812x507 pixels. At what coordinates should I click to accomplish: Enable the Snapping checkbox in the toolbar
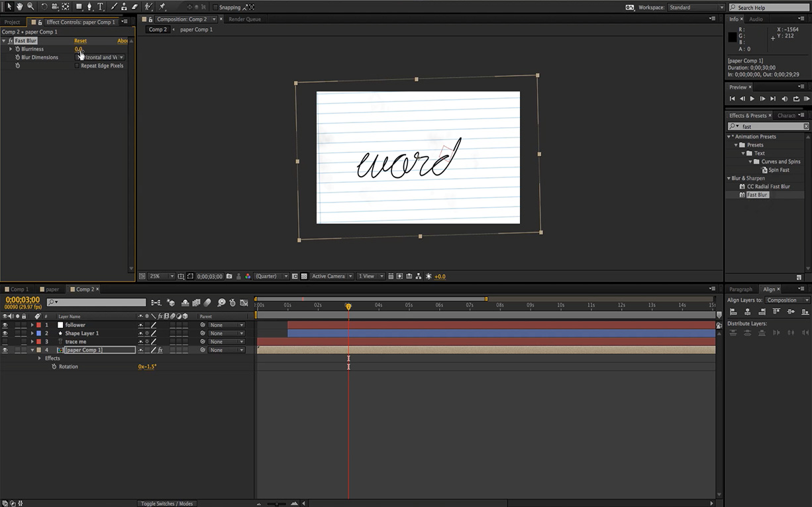[x=217, y=7]
